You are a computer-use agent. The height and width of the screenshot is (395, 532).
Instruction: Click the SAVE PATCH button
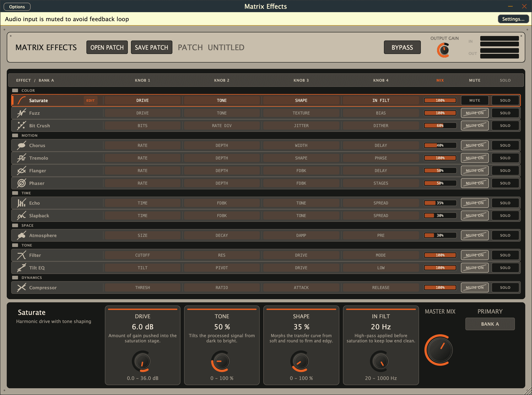click(151, 47)
